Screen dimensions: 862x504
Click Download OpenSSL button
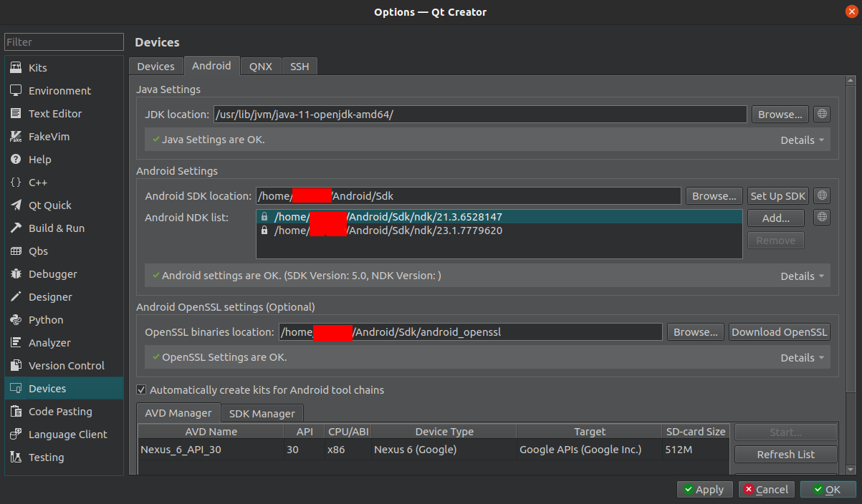[x=780, y=331]
